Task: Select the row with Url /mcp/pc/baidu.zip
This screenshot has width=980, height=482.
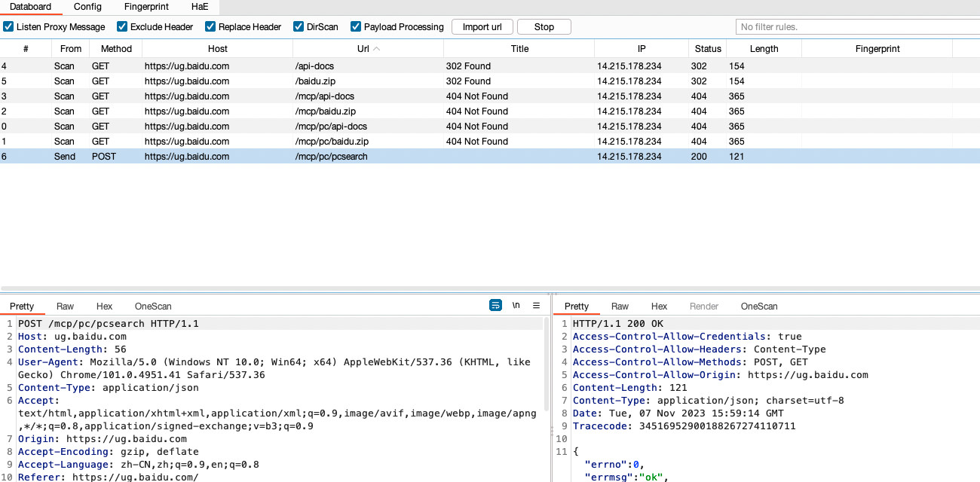Action: pyautogui.click(x=490, y=141)
